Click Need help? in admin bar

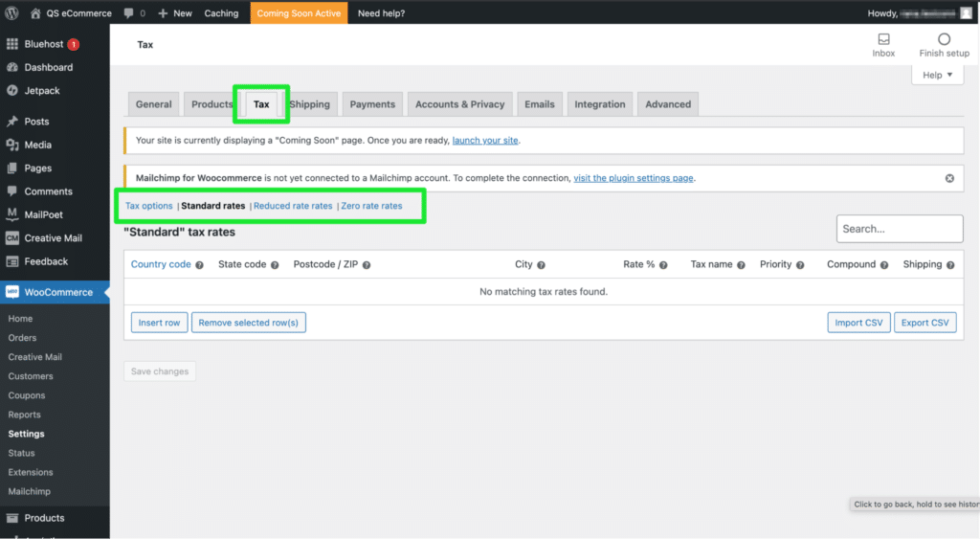381,13
